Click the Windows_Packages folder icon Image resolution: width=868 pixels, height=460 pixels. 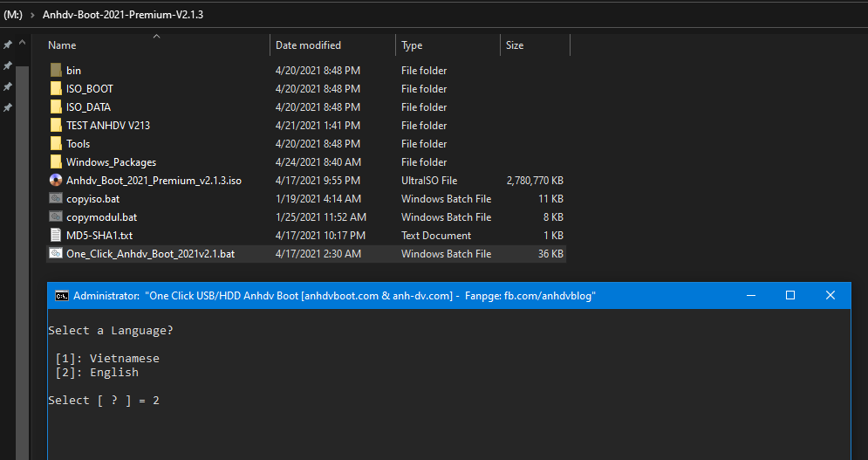coord(56,161)
